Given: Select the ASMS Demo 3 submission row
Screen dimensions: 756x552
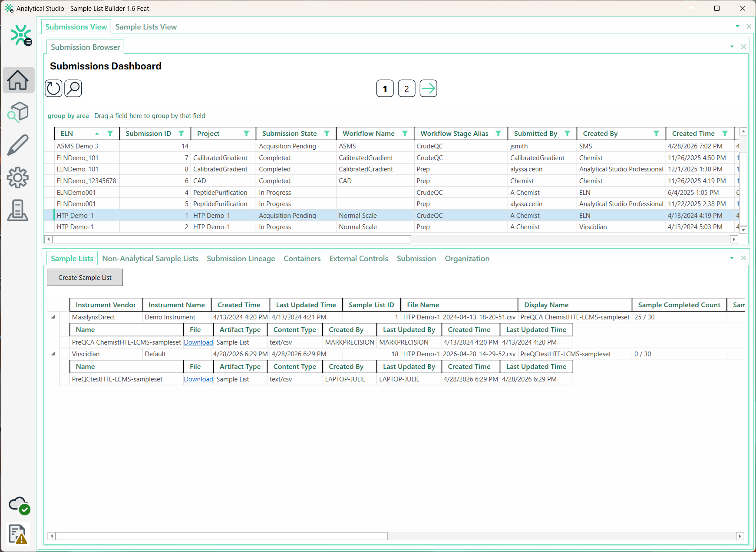Looking at the screenshot, I should [x=392, y=146].
